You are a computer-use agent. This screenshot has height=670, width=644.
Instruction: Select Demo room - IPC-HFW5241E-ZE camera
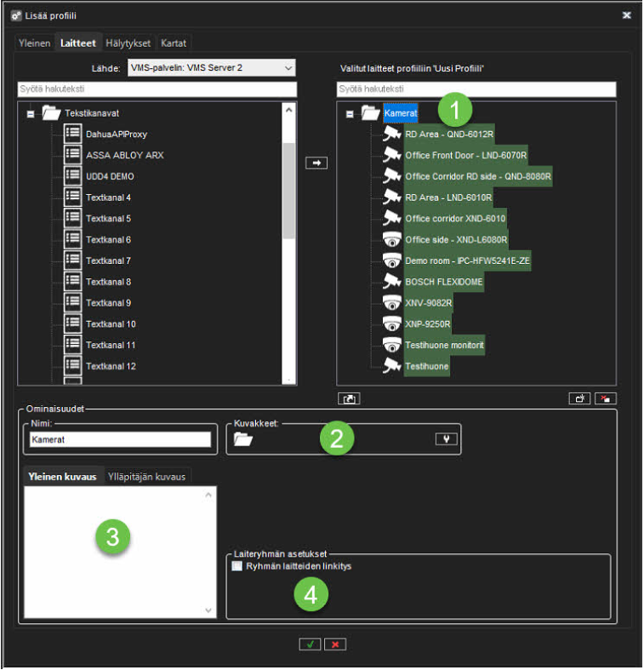click(468, 261)
